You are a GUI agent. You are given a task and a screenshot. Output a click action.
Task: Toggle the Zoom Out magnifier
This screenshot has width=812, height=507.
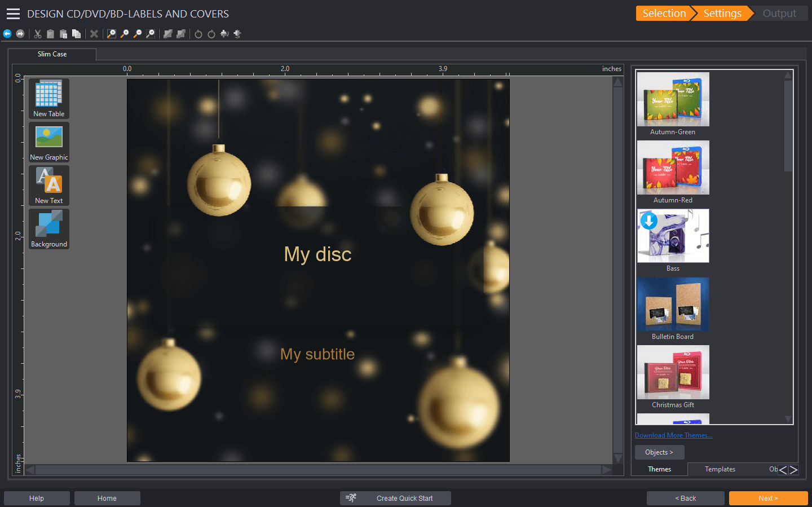click(137, 34)
